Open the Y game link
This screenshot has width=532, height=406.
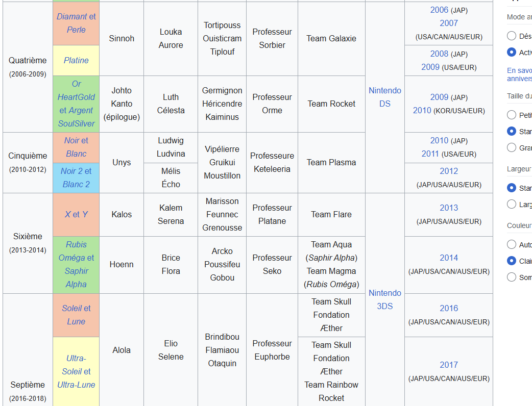(x=85, y=215)
